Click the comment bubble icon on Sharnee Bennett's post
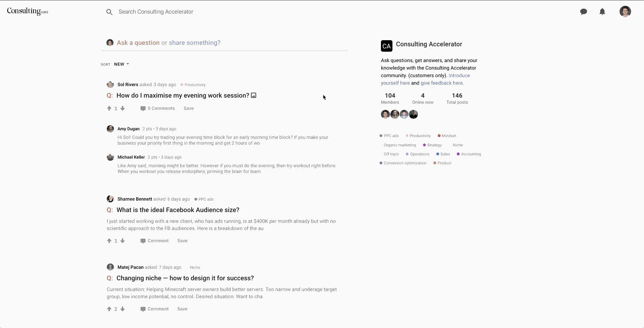The image size is (644, 328). point(143,240)
